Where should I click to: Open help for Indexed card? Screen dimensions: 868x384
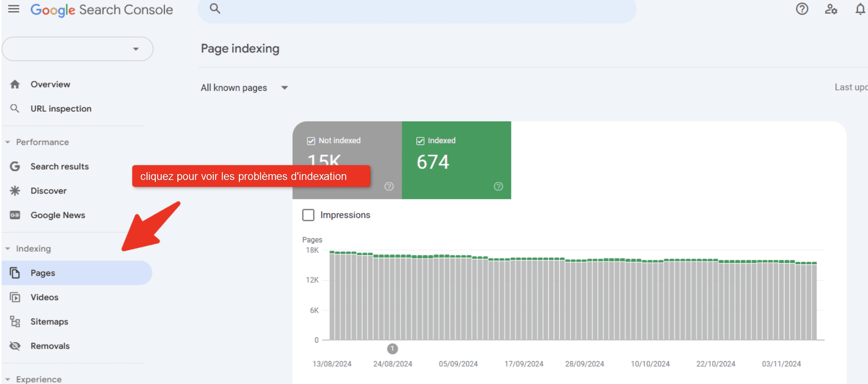tap(498, 186)
